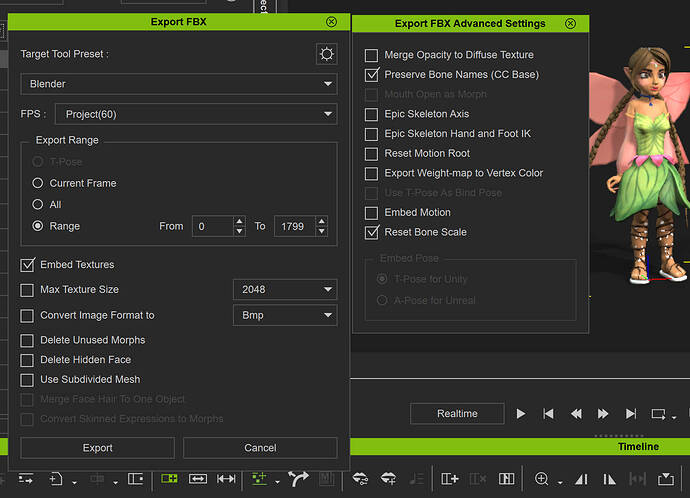Click the add-page plus icon in timeline toolbar
Viewport: 690px width, 498px height.
click(56, 479)
